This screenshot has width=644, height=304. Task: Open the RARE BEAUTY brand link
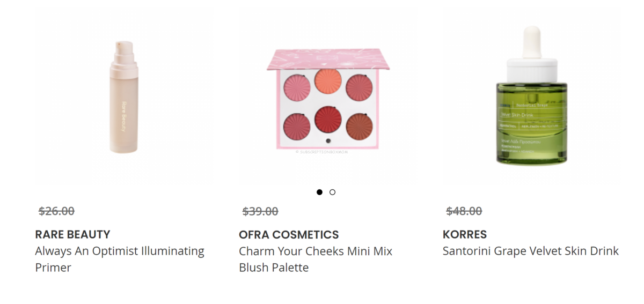point(72,234)
